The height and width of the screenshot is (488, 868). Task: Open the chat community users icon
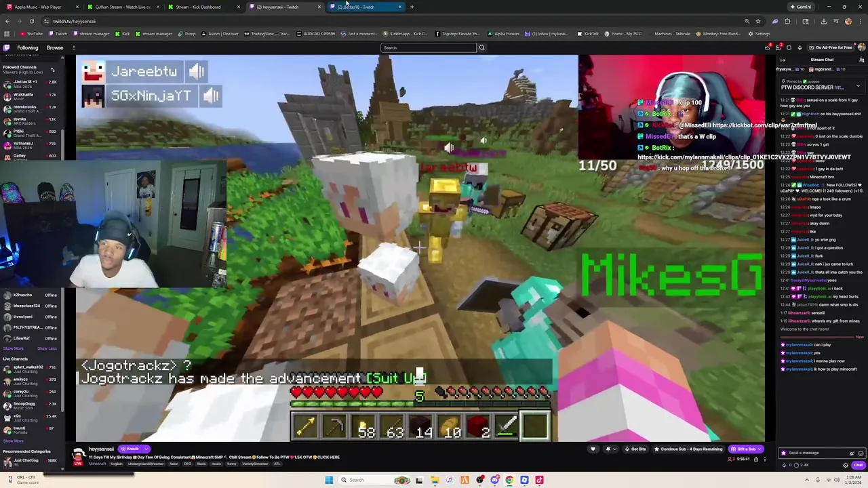862,60
